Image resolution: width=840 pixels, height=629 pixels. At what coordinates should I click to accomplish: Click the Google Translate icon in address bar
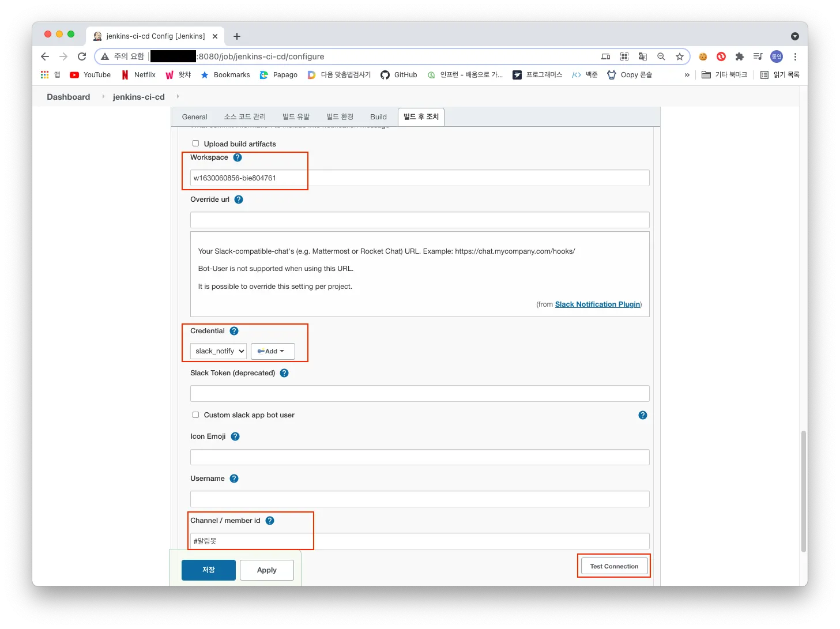coord(643,57)
